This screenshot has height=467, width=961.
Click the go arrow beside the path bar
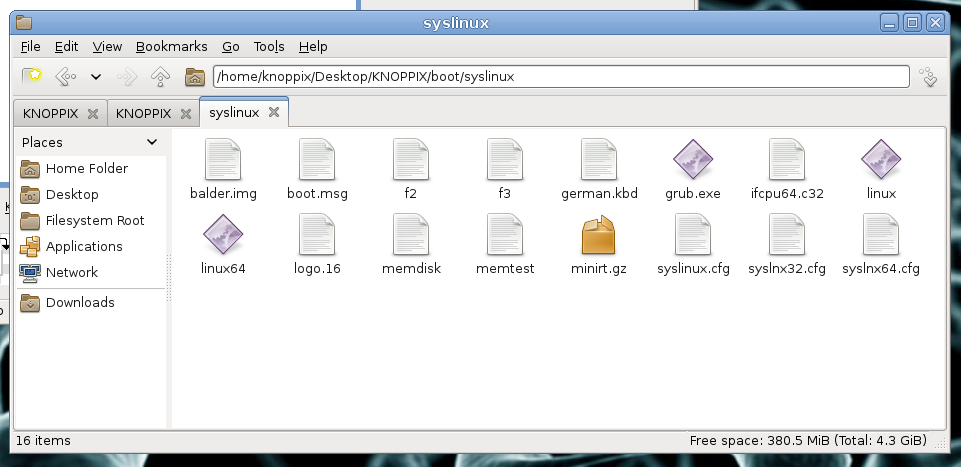(928, 76)
